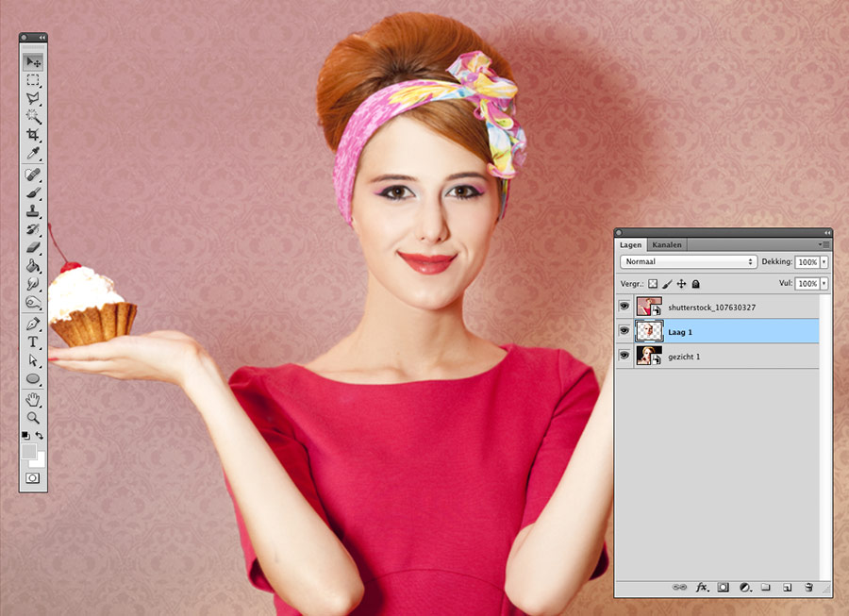
Task: Select the Zoom tool
Action: (x=33, y=418)
